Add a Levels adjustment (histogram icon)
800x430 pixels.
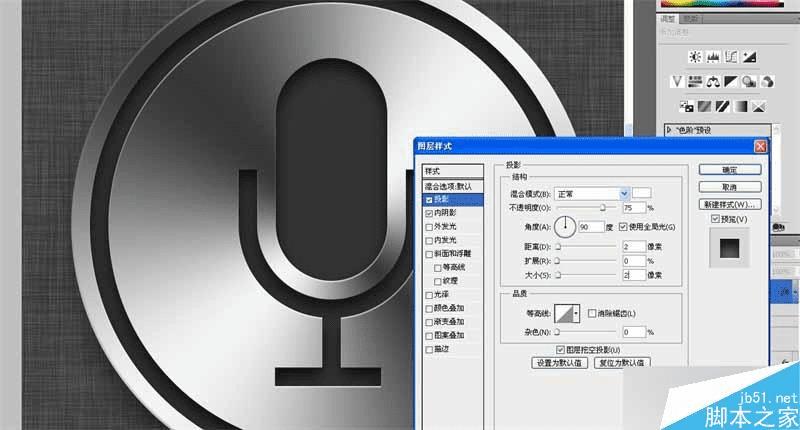pyautogui.click(x=713, y=57)
